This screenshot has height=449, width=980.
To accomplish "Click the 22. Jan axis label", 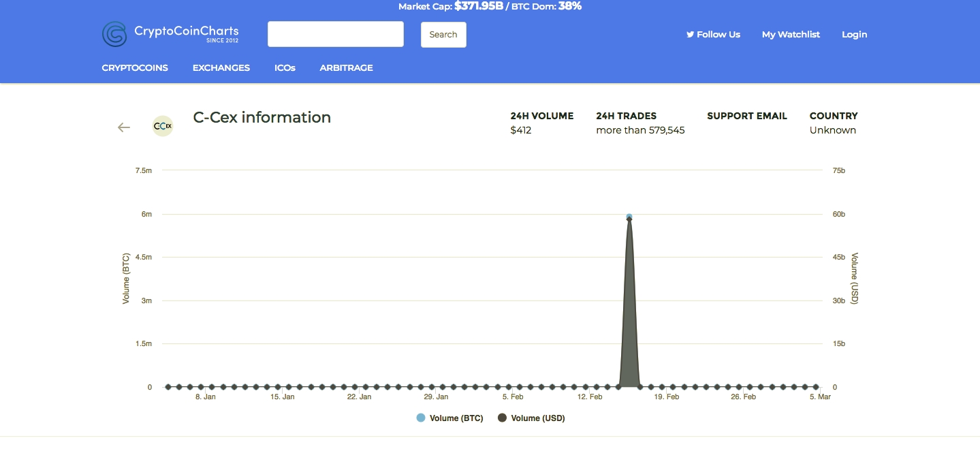I will point(359,397).
